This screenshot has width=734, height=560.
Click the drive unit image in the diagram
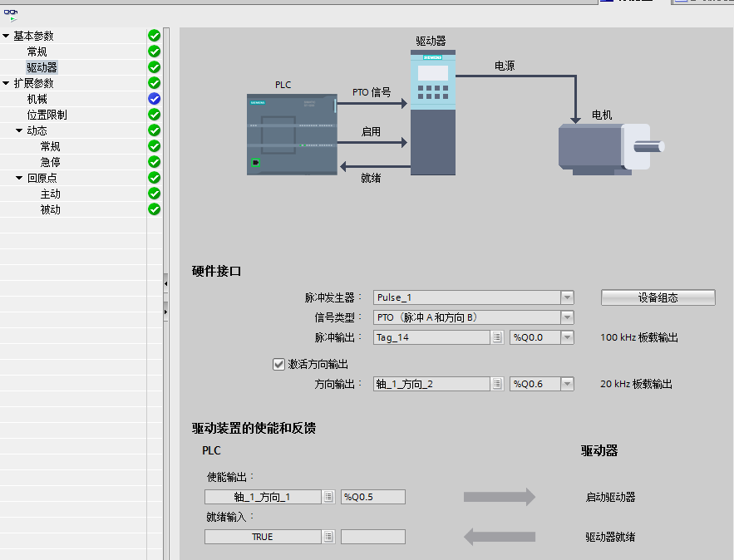coord(433,112)
